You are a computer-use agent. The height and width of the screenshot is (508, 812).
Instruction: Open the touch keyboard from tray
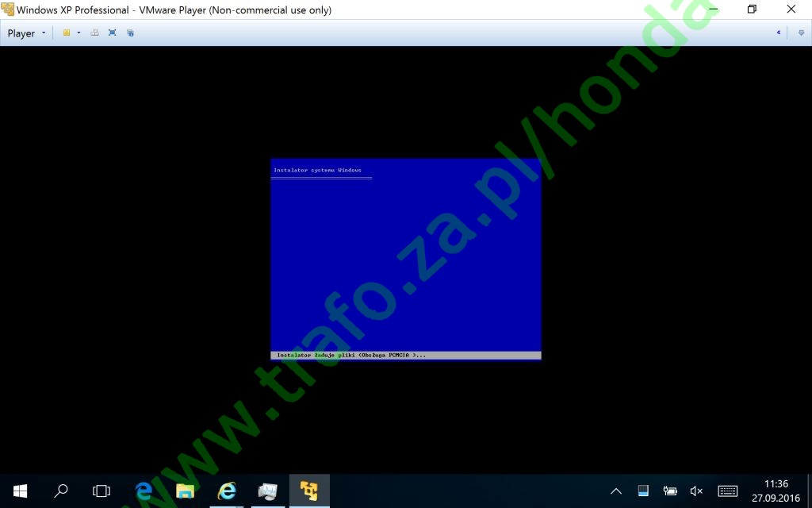click(x=728, y=491)
